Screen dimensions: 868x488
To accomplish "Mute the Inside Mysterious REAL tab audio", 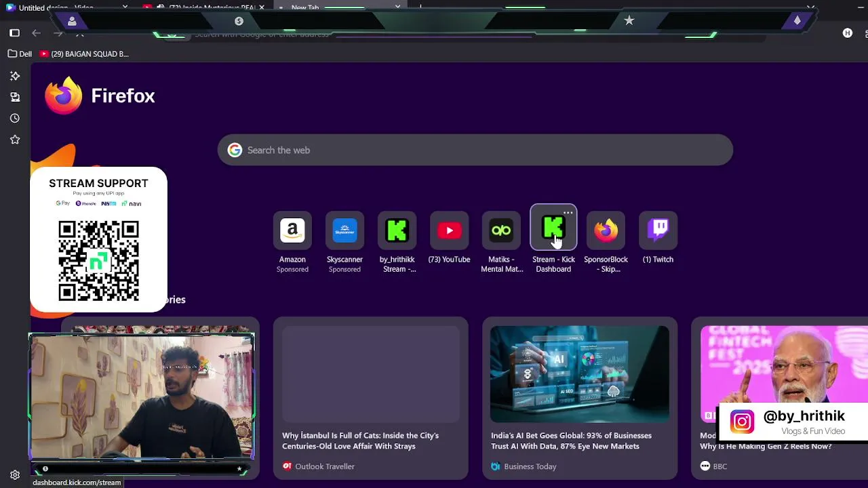I will pos(161,7).
